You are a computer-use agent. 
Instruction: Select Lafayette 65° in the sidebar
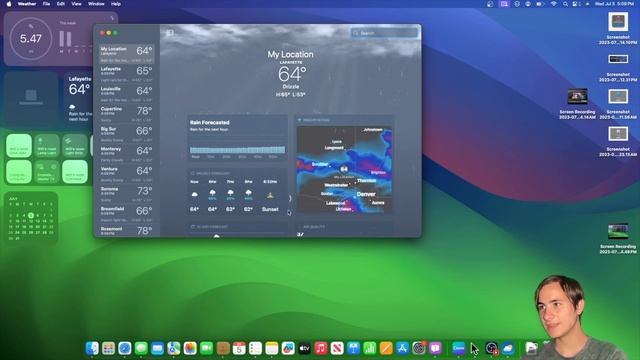[127, 73]
